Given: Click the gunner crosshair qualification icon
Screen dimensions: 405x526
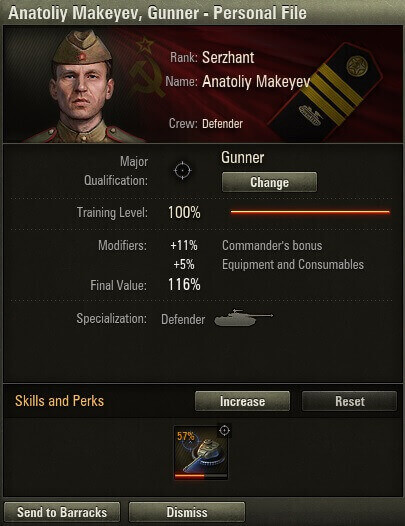Looking at the screenshot, I should click(183, 170).
